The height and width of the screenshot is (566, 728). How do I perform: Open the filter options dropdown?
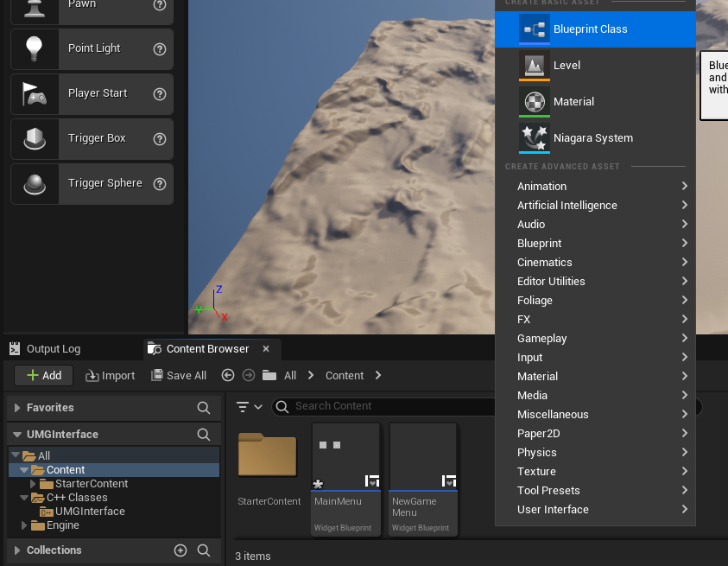pyautogui.click(x=250, y=407)
